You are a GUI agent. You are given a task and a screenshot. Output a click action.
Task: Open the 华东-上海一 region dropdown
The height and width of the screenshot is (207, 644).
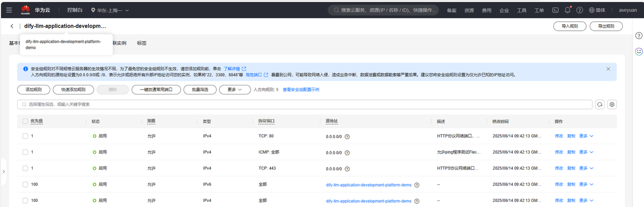110,10
